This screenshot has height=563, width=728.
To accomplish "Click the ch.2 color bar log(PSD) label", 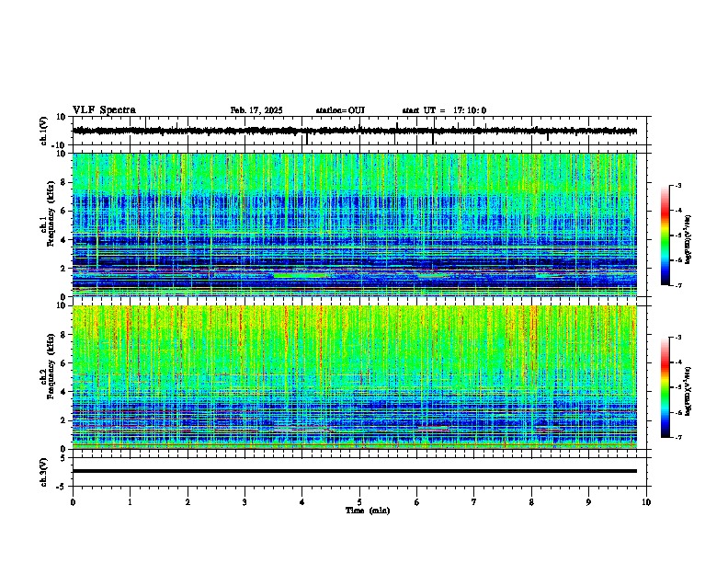I will pyautogui.click(x=688, y=391).
